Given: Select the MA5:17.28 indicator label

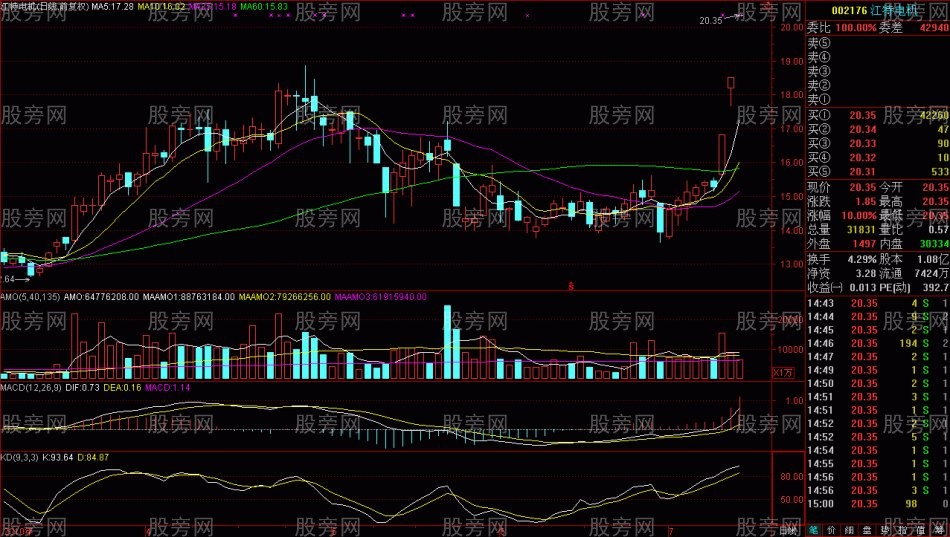Looking at the screenshot, I should (x=111, y=7).
